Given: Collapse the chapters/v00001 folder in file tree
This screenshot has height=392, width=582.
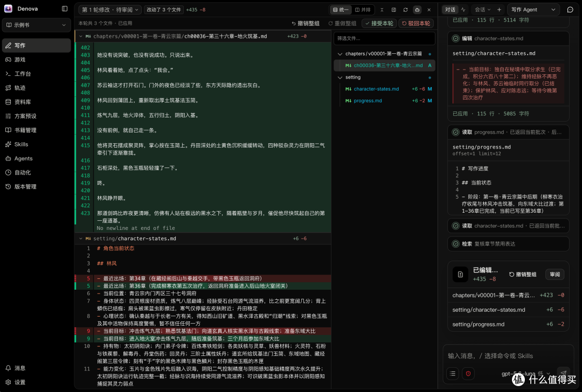Looking at the screenshot, I should click(x=339, y=54).
